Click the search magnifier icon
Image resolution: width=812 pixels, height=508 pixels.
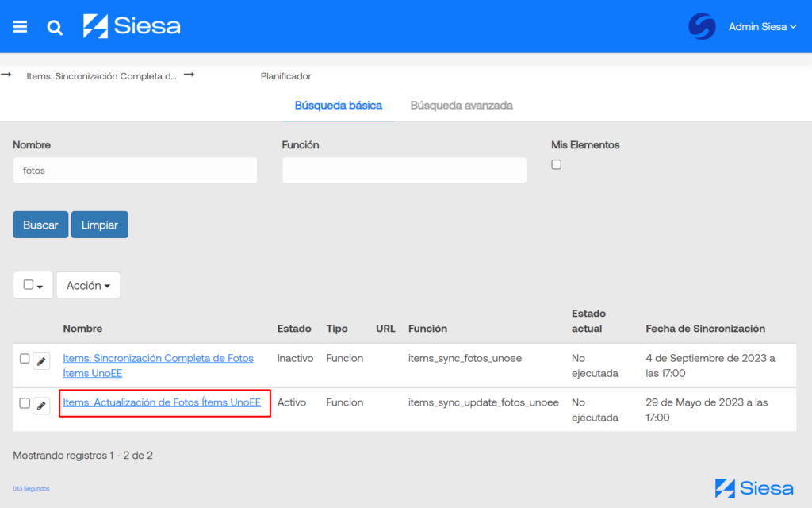pos(54,26)
